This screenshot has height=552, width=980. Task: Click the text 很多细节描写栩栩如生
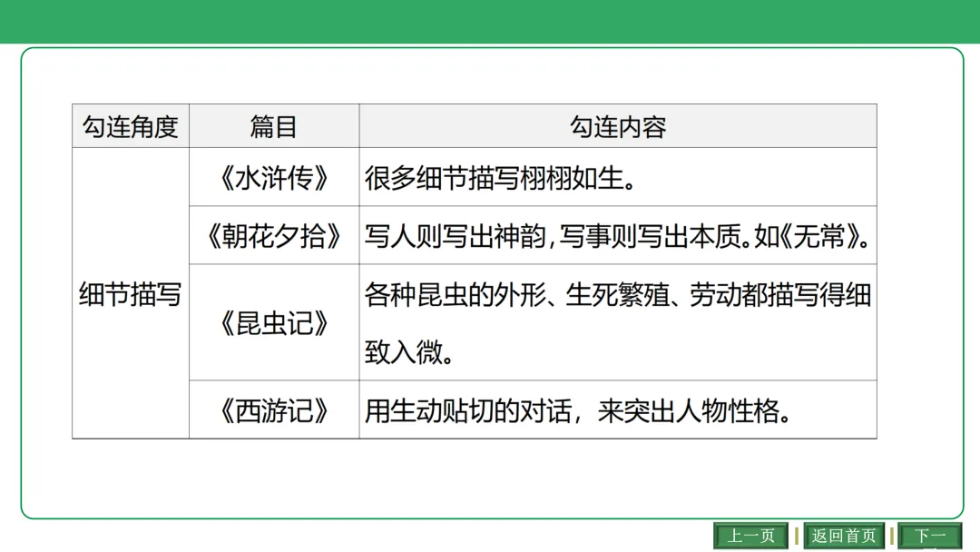tap(495, 178)
